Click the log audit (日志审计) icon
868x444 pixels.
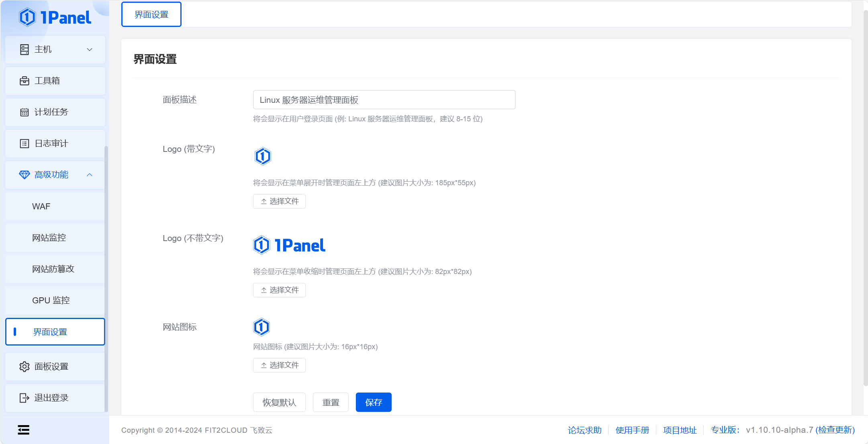point(24,143)
